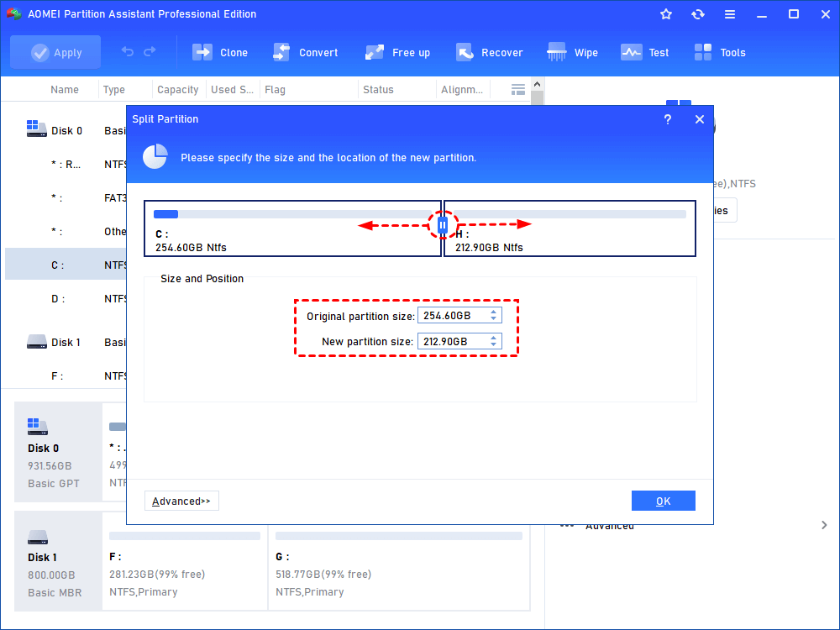
Task: Select Disk 1 in the disk map
Action: pos(58,561)
